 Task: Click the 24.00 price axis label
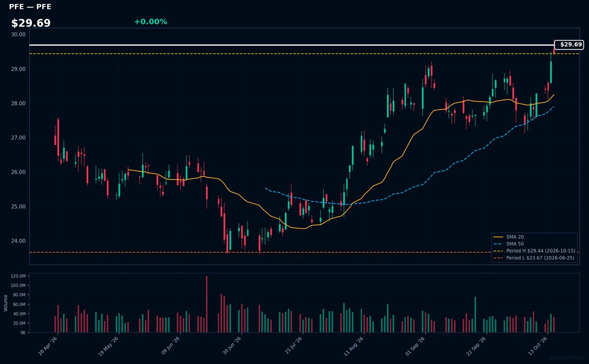pos(19,241)
